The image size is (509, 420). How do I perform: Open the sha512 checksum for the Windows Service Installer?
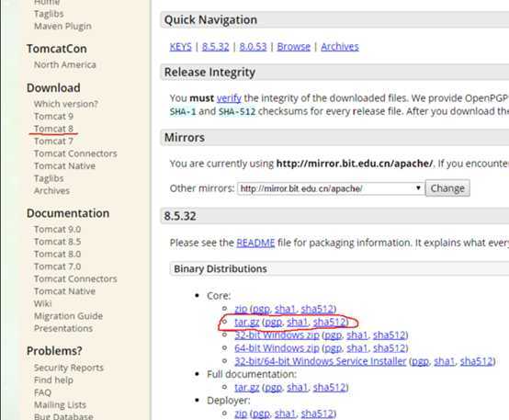point(476,361)
